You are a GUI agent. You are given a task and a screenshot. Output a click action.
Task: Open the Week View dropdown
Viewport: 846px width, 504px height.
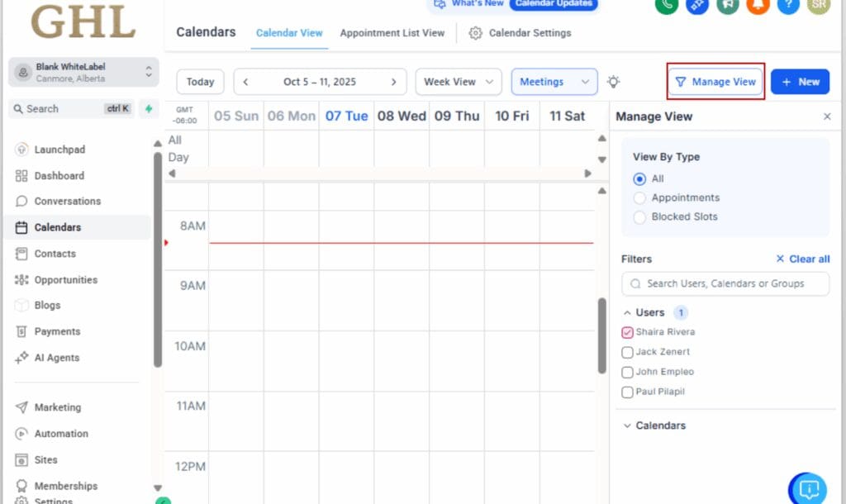click(x=458, y=81)
